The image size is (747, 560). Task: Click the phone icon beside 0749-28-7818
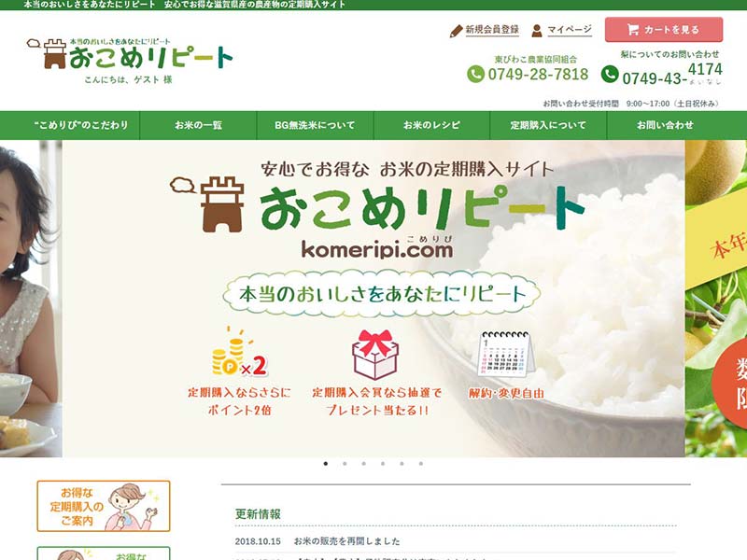pyautogui.click(x=475, y=75)
